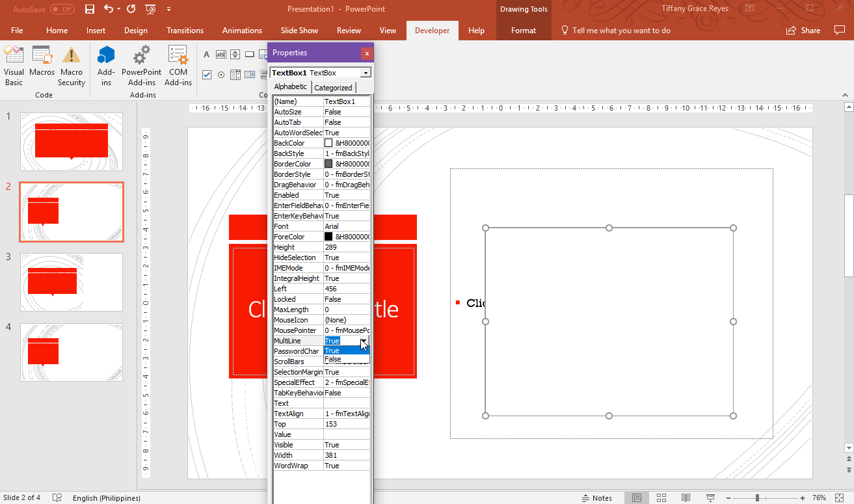Open the Visual Basic editor
Screen dimensions: 854x504
[x=14, y=65]
